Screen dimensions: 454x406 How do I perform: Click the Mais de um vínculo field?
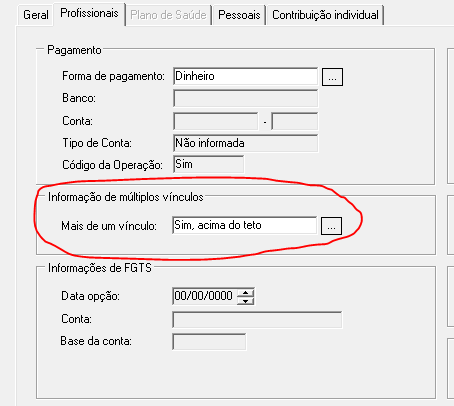244,225
